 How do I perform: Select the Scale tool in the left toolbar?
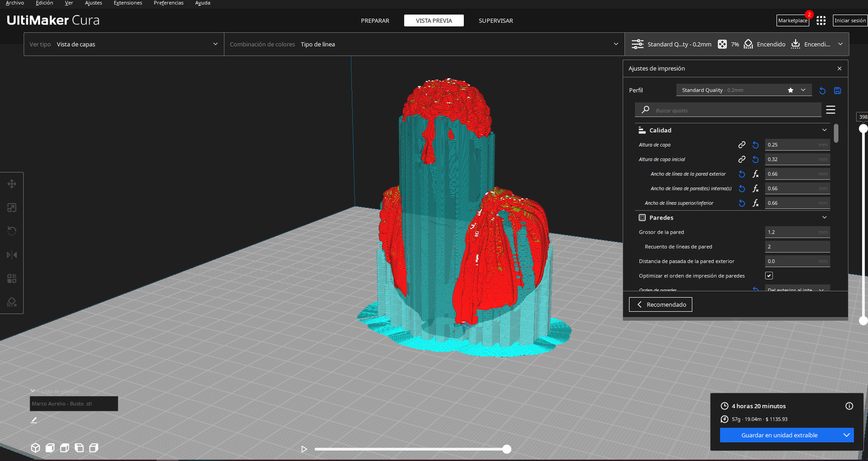pyautogui.click(x=12, y=208)
